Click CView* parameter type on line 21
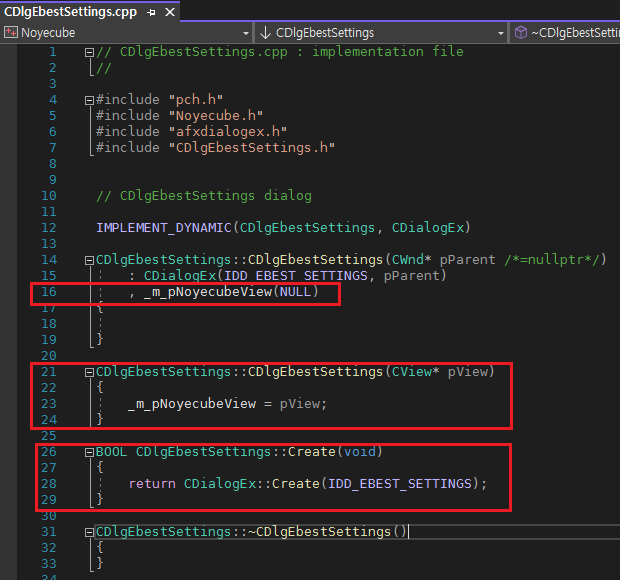The image size is (621, 580). tap(415, 372)
